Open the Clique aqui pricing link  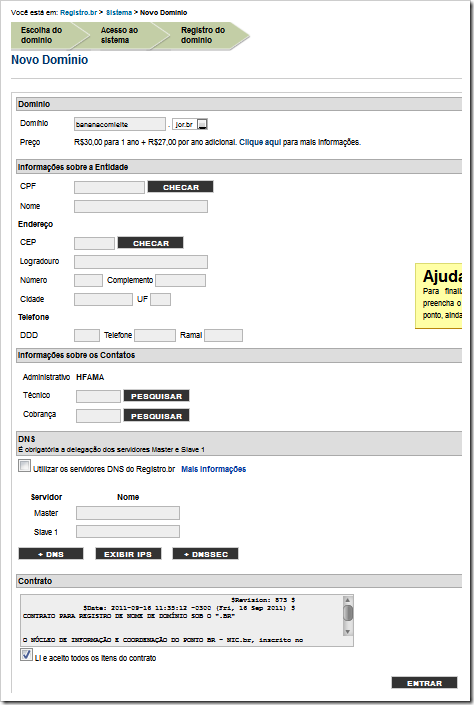[x=260, y=142]
